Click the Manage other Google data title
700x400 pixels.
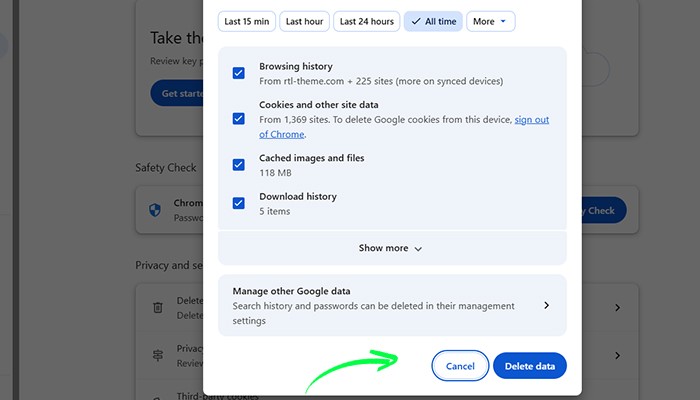291,291
